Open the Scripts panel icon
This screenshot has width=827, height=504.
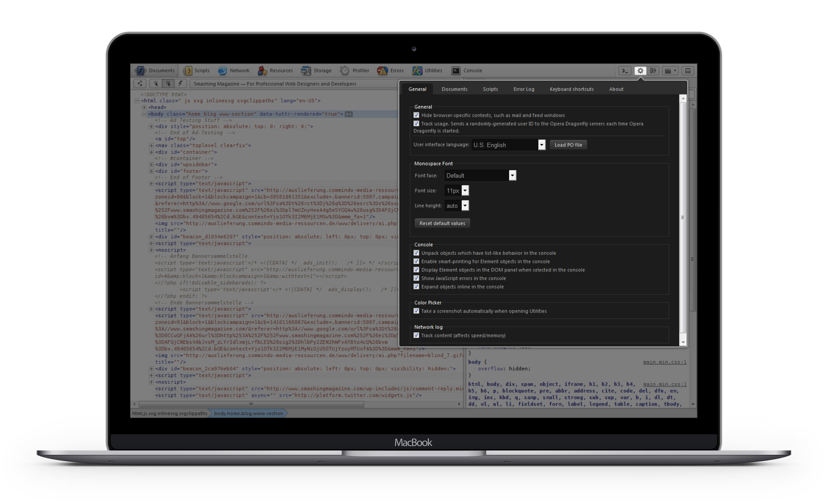coord(188,70)
